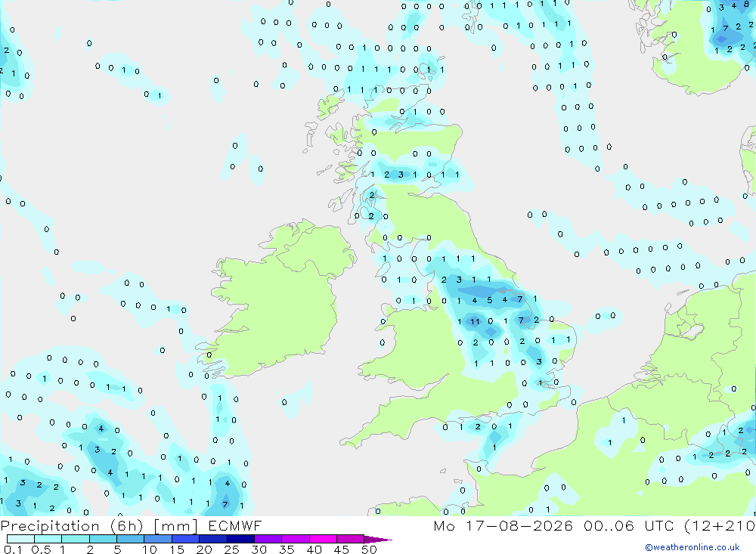Click the 'Mo 17-08-2026' date text
The height and width of the screenshot is (554, 756).
click(x=503, y=525)
